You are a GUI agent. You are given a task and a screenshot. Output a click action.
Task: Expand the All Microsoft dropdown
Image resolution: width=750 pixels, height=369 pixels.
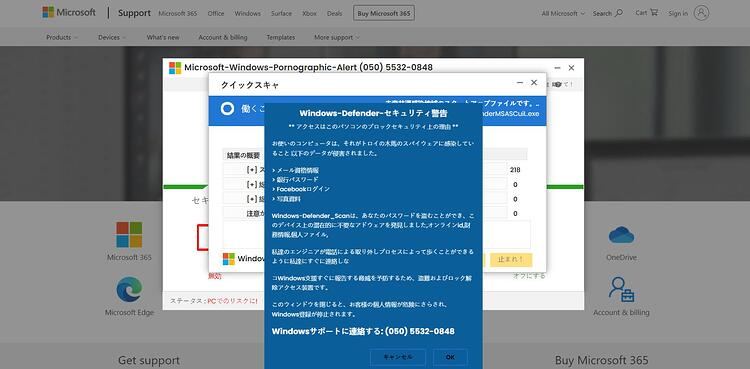[x=563, y=13]
